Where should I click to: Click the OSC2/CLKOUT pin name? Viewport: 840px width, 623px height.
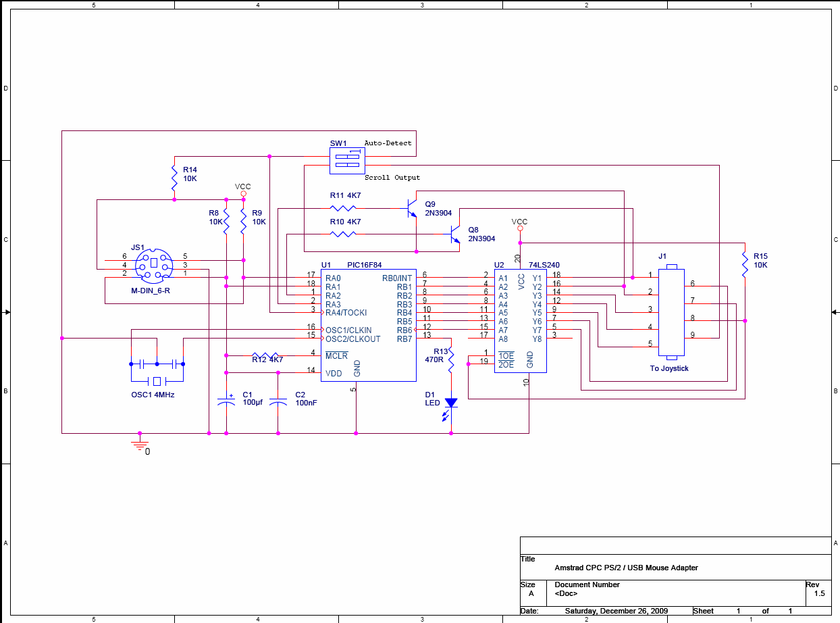[x=352, y=339]
